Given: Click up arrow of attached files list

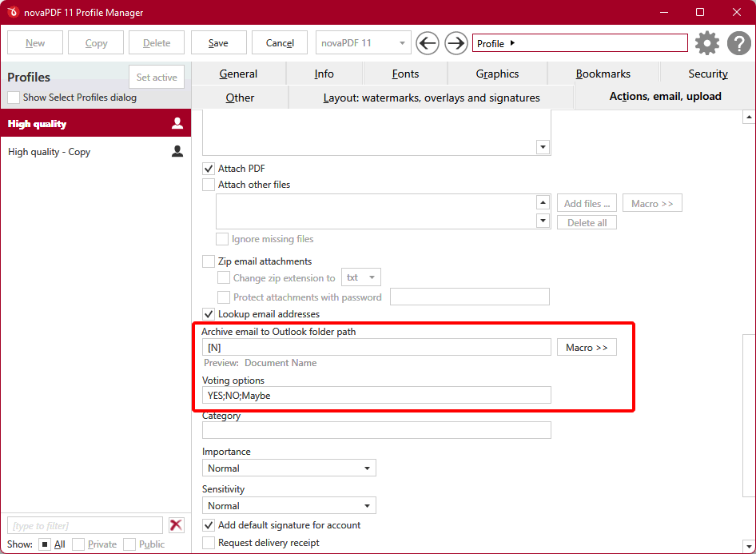Looking at the screenshot, I should coord(543,202).
